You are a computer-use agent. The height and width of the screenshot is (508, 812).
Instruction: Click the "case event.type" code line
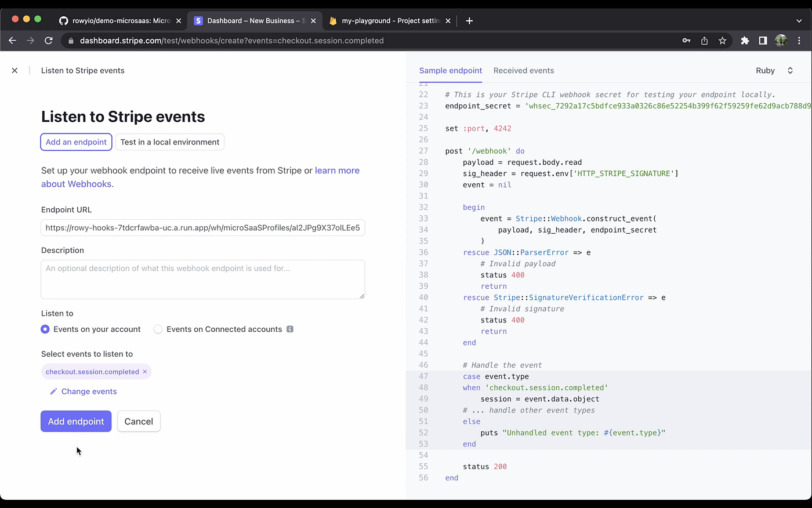pos(496,377)
